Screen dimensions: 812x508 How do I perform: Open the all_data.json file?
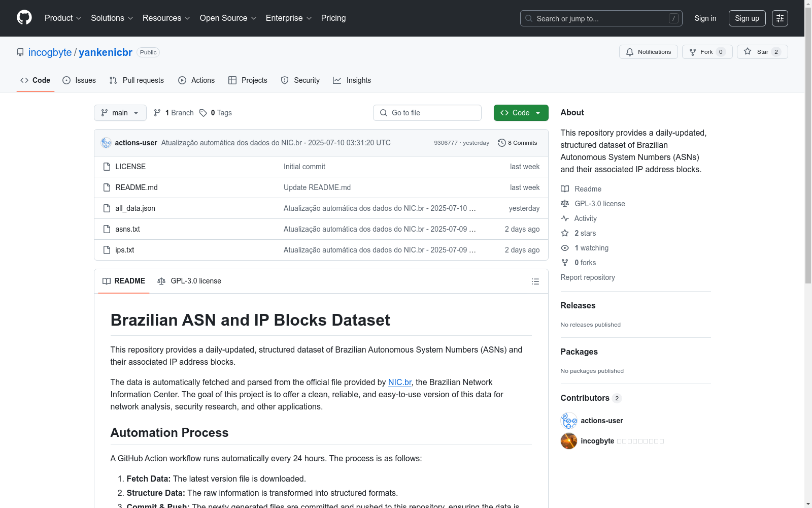pyautogui.click(x=136, y=208)
